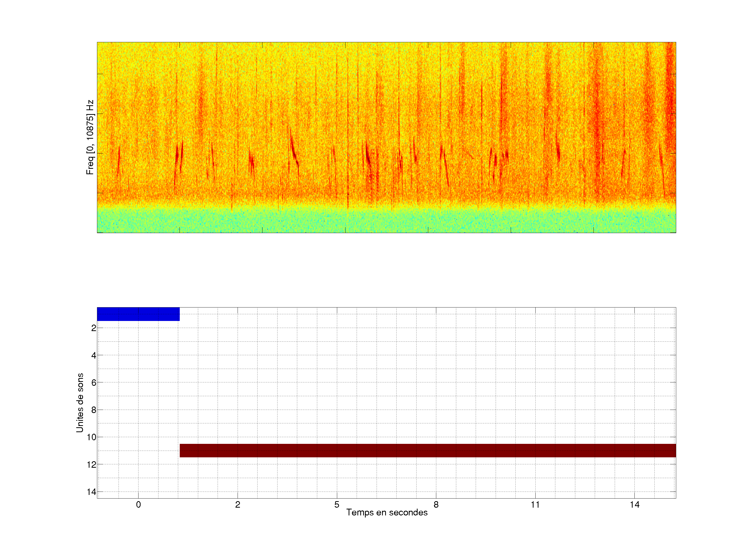The width and height of the screenshot is (747, 560).
Task: Click the x-axis tick label 11
Action: tap(535, 505)
